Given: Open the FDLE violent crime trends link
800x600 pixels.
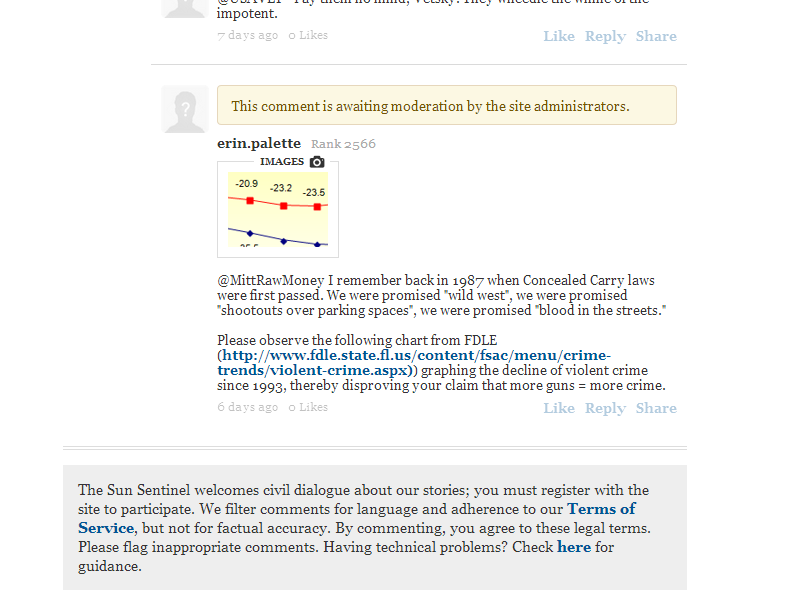Looking at the screenshot, I should (416, 363).
